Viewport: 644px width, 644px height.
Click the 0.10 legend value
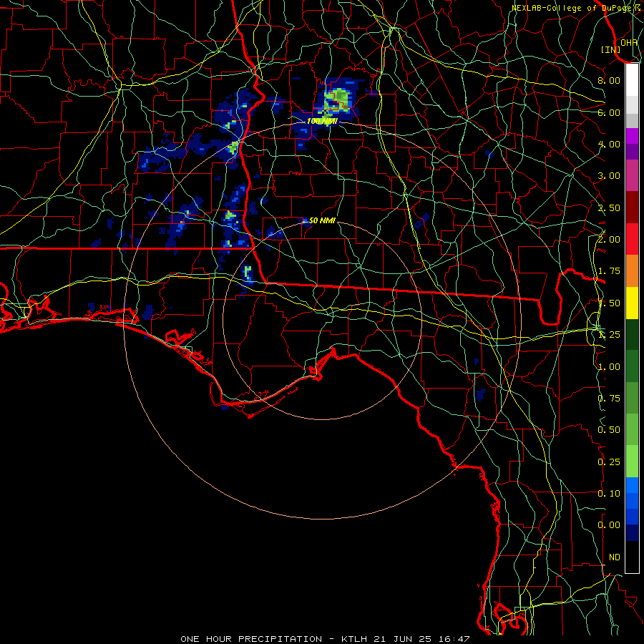click(609, 494)
